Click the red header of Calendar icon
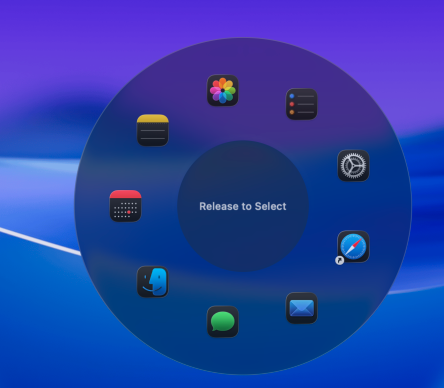444x388 pixels. [x=125, y=194]
